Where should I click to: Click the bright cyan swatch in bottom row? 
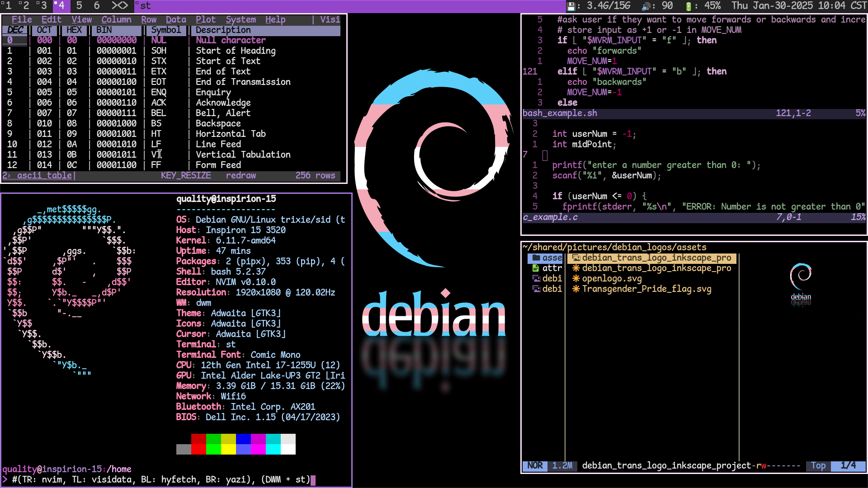(x=273, y=449)
